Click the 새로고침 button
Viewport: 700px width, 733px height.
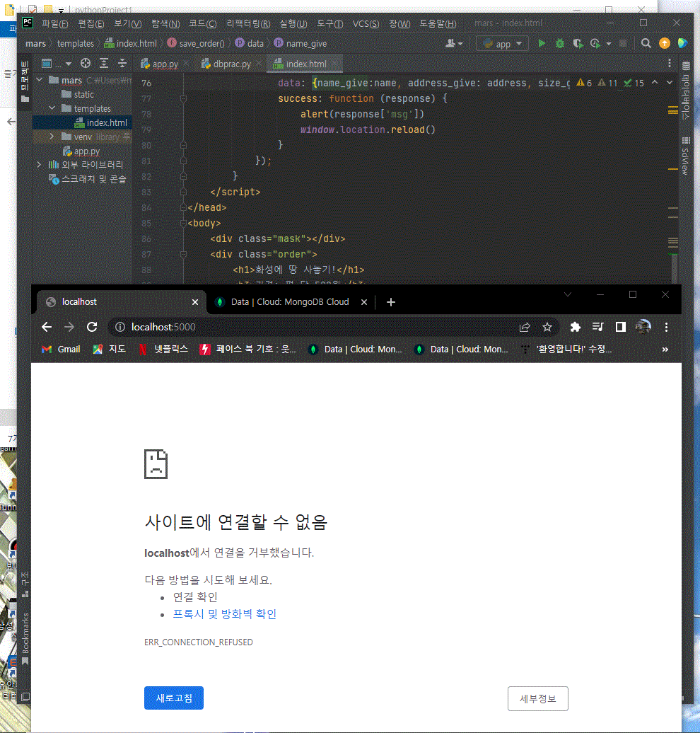(x=174, y=698)
